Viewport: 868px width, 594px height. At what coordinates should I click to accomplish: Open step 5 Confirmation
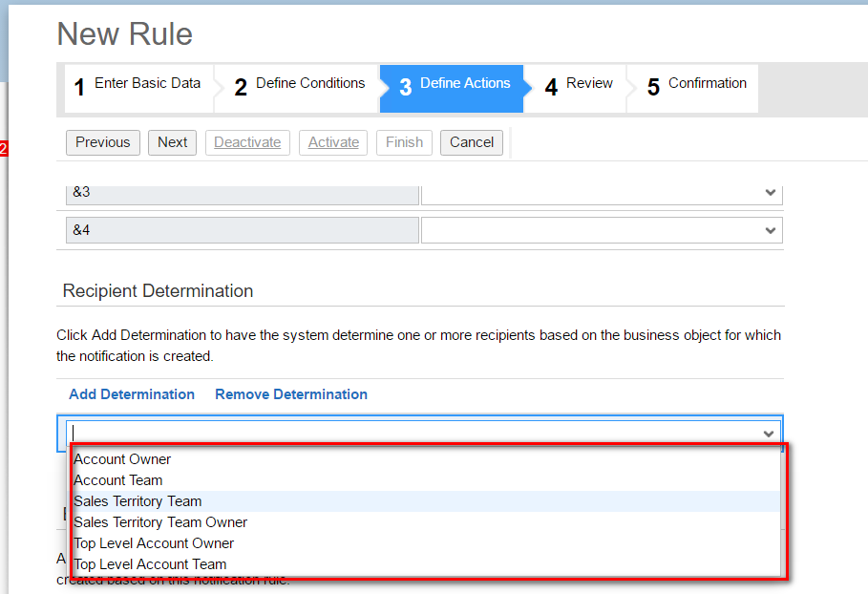click(692, 89)
